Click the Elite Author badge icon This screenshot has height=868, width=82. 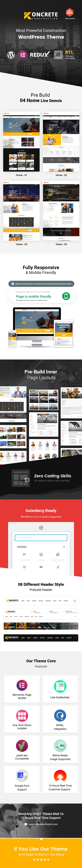click(70, 12)
